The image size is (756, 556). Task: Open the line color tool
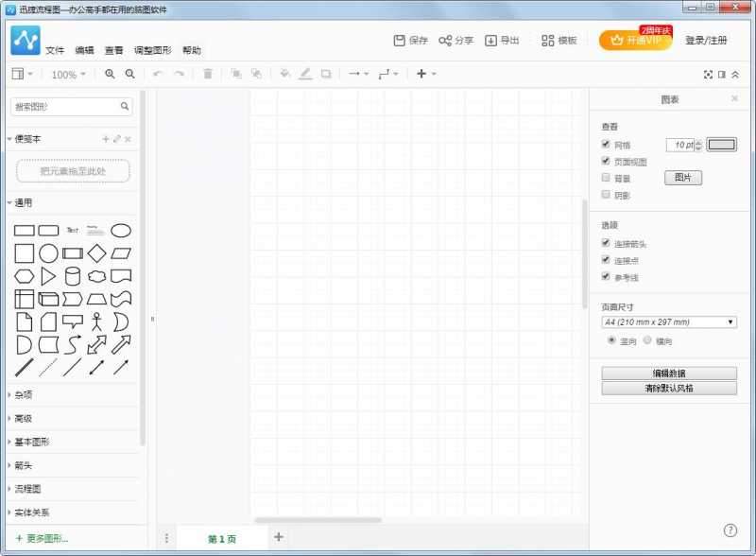304,74
